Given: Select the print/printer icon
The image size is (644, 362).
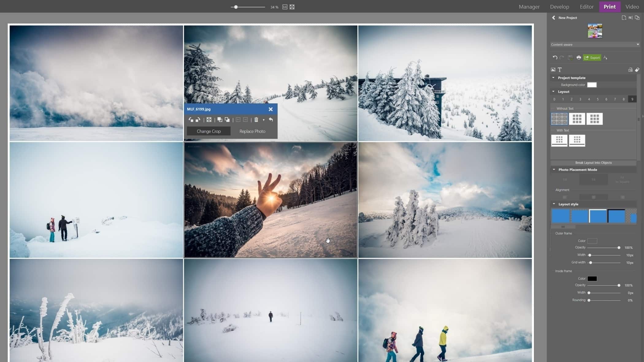Looking at the screenshot, I should [x=579, y=57].
